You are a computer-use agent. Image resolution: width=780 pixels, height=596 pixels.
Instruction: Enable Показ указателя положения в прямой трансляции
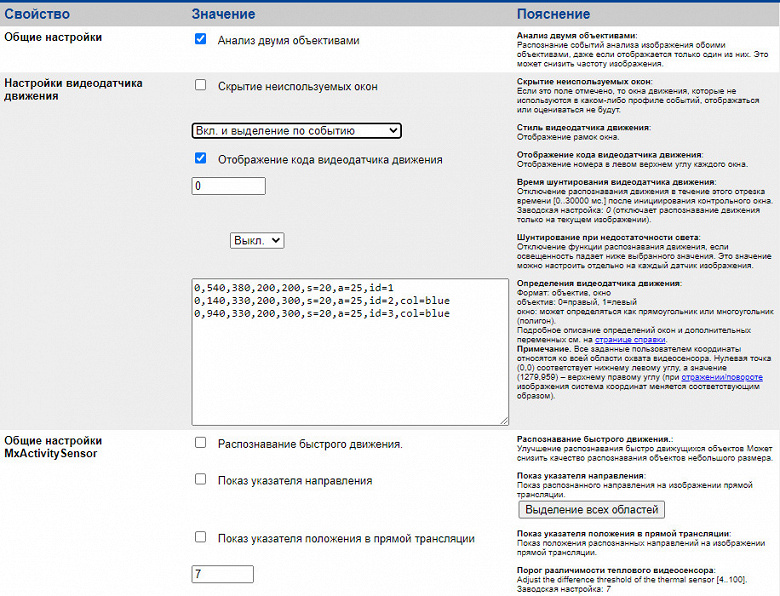click(200, 537)
